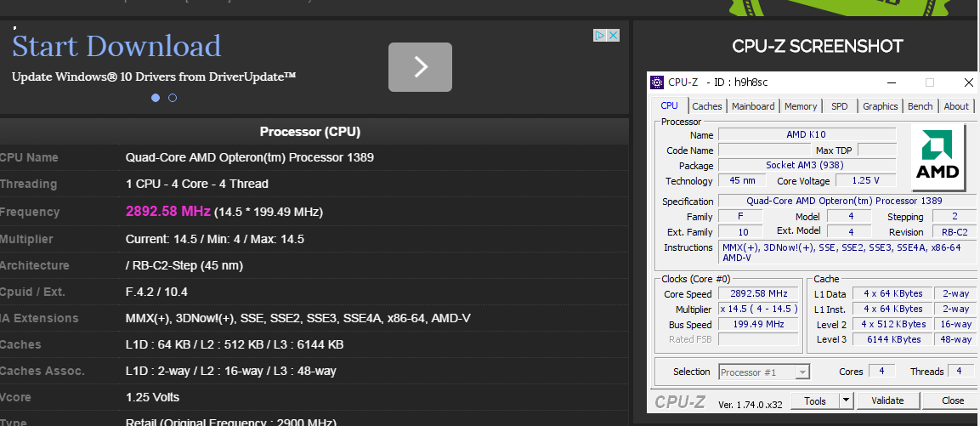Click the Core Voltage 1.25 V value

point(865,181)
